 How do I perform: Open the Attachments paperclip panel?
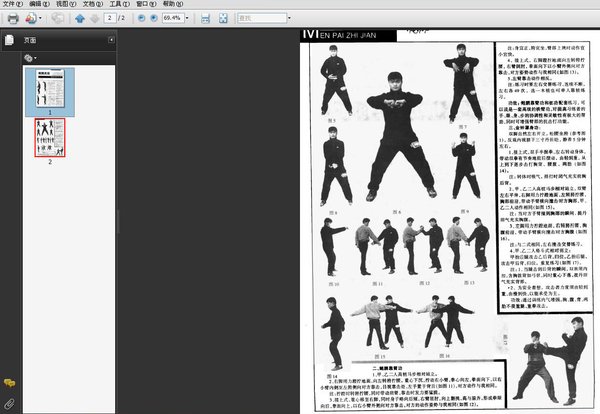(9, 403)
